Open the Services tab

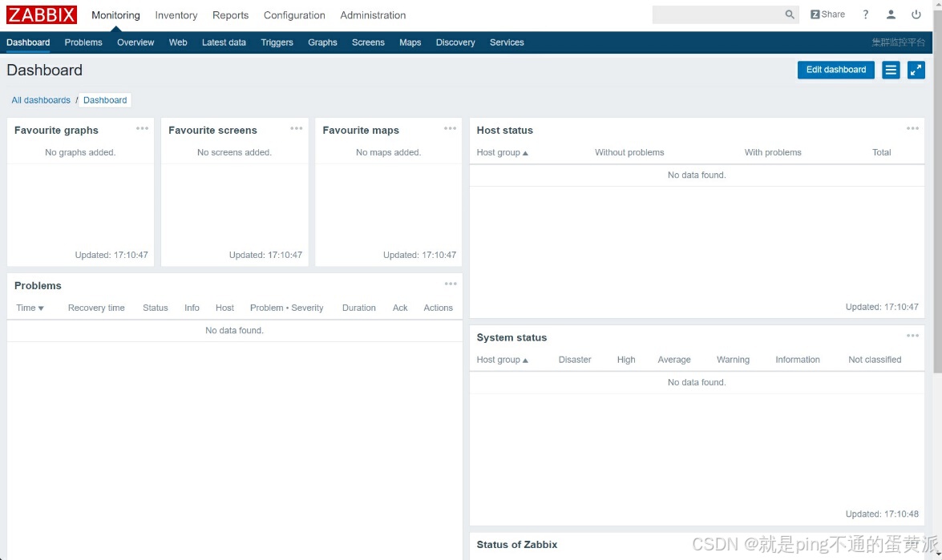coord(507,42)
